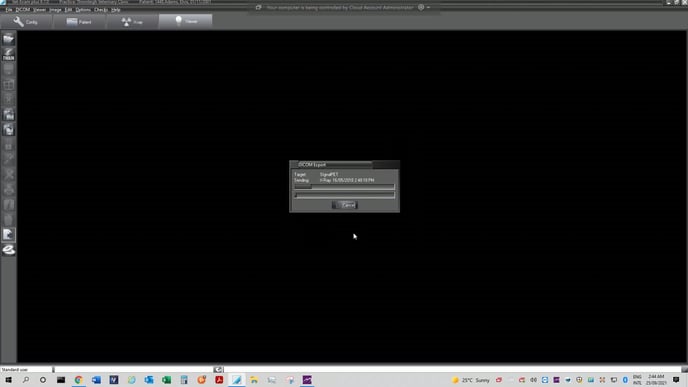
Task: Click the trash bin icon in sidebar
Action: click(8, 219)
